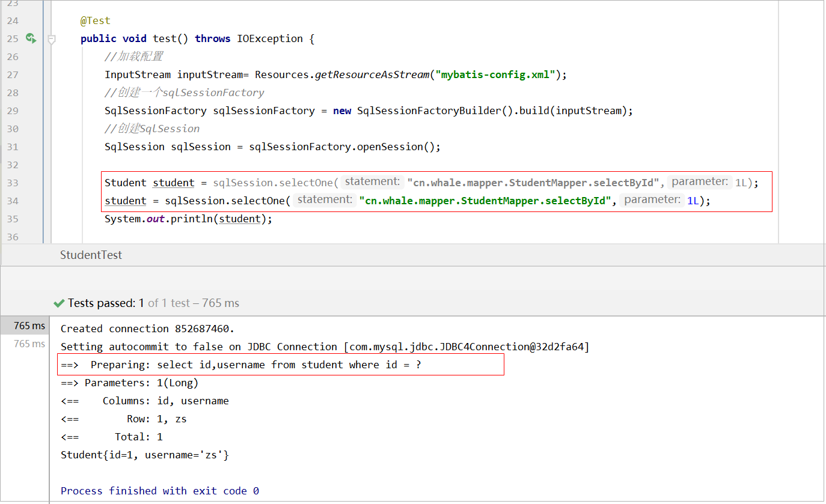Click the green Tests passed checkmark icon
826x504 pixels.
click(59, 303)
